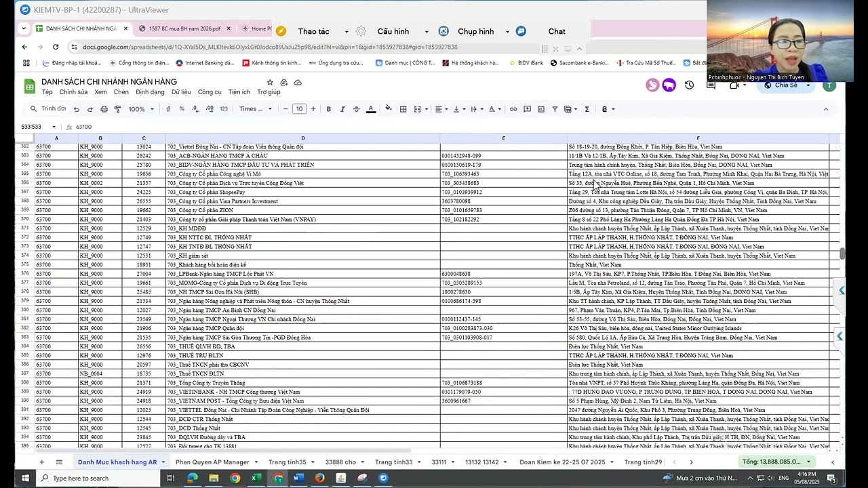Insert a chart from the toolbar
The height and width of the screenshot is (488, 868).
[541, 109]
